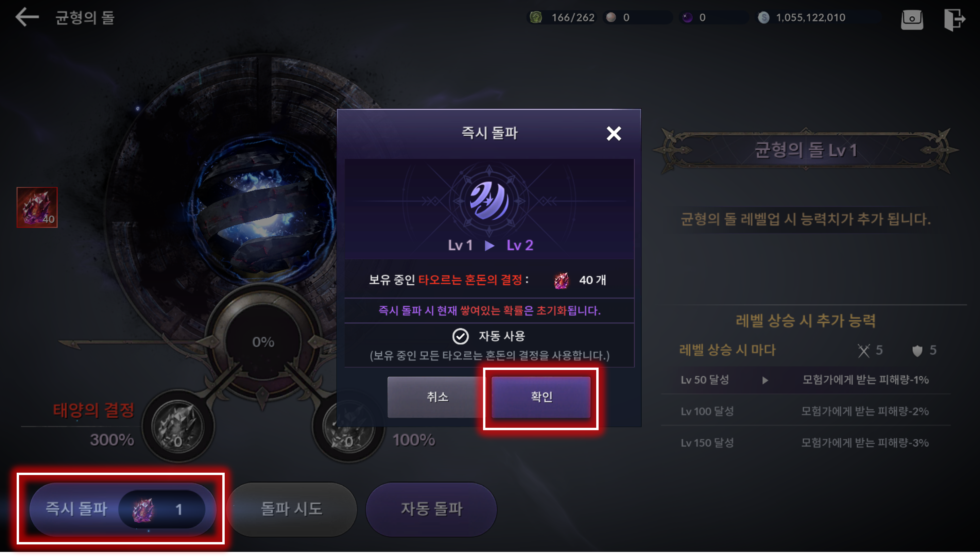This screenshot has width=980, height=557.
Task: Open the inventory bag icon
Action: (912, 19)
